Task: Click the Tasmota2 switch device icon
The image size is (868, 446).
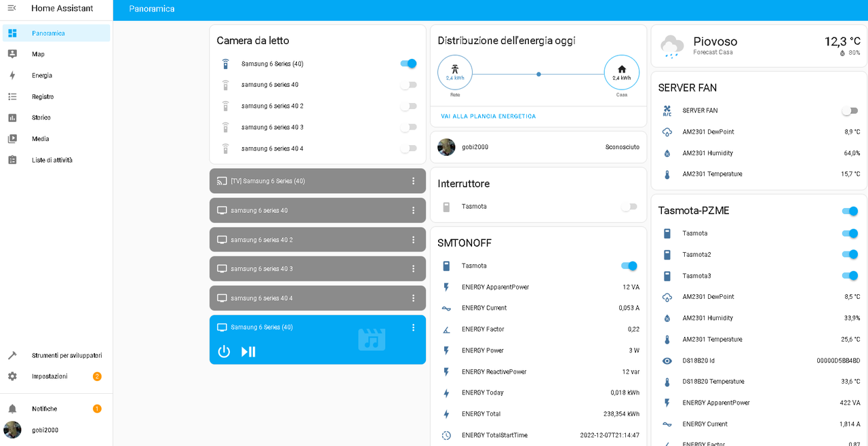Action: 667,255
